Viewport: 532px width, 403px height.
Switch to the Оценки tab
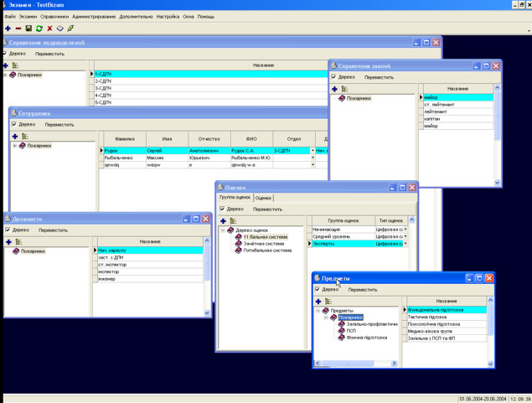[263, 199]
